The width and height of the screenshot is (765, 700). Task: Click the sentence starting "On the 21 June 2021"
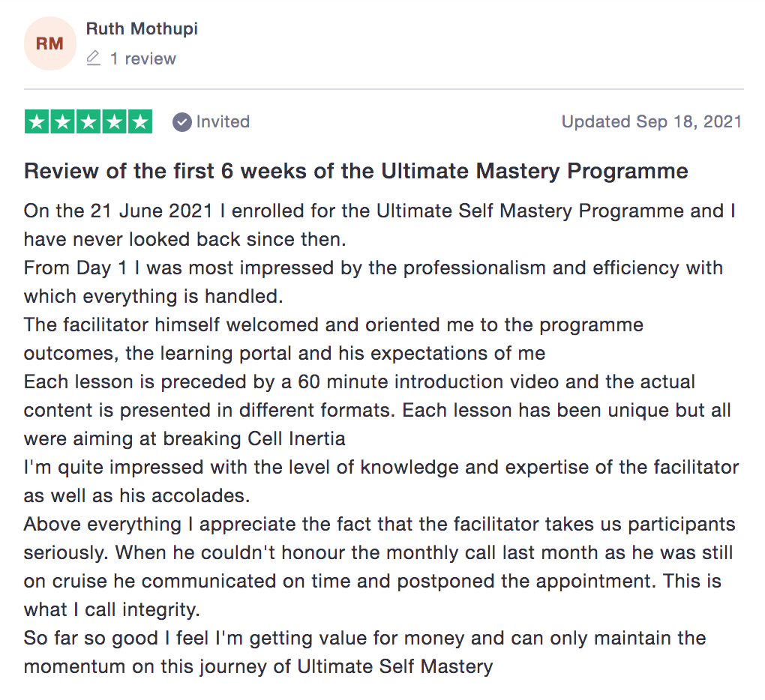pyautogui.click(x=379, y=211)
